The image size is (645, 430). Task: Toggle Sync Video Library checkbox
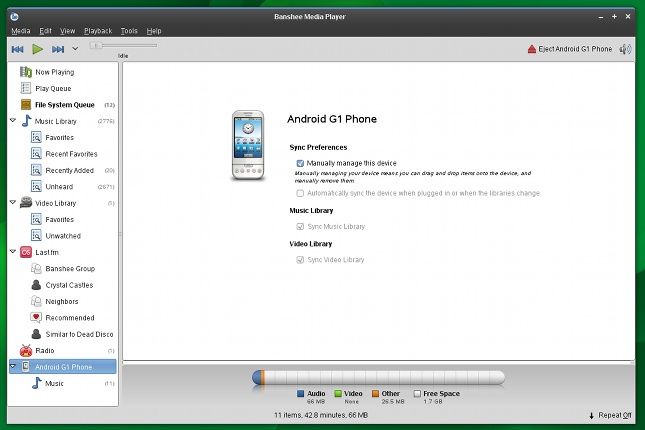coord(301,260)
